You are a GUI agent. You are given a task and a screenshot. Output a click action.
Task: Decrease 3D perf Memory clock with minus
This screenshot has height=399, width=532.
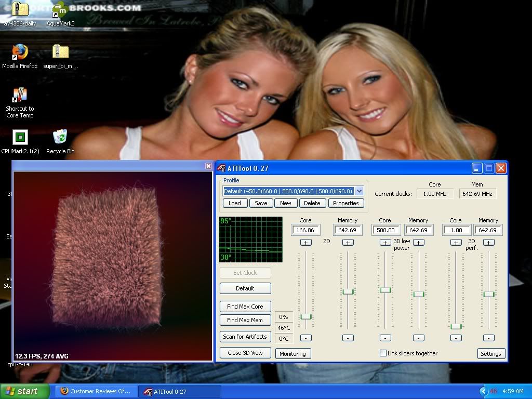[x=488, y=338]
